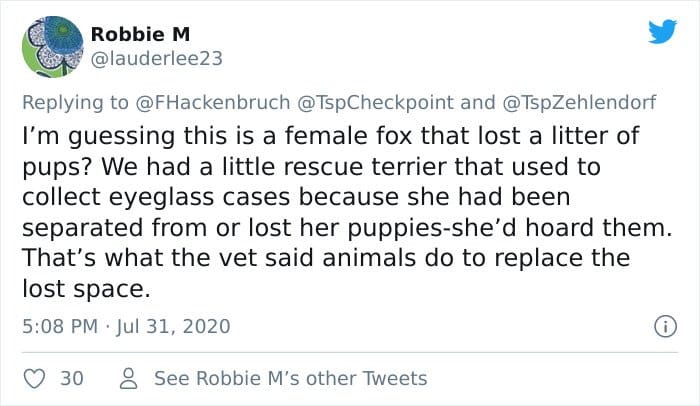Click the final 'lost space.' text line
Image resolution: width=700 pixels, height=406 pixels.
coord(87,289)
